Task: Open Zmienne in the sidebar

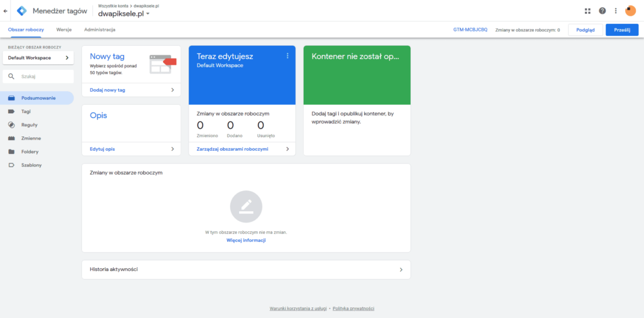Action: [31, 138]
